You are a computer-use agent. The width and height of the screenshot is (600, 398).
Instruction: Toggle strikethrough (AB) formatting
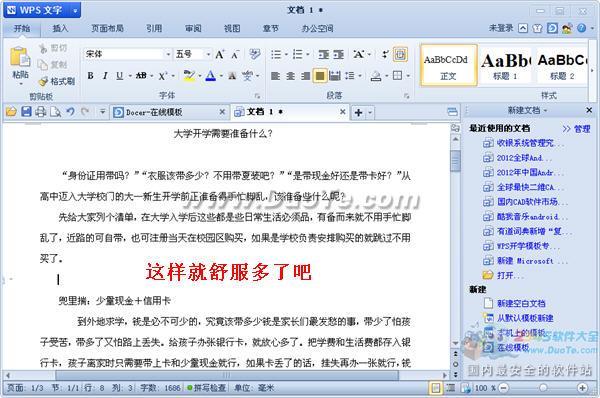[141, 76]
